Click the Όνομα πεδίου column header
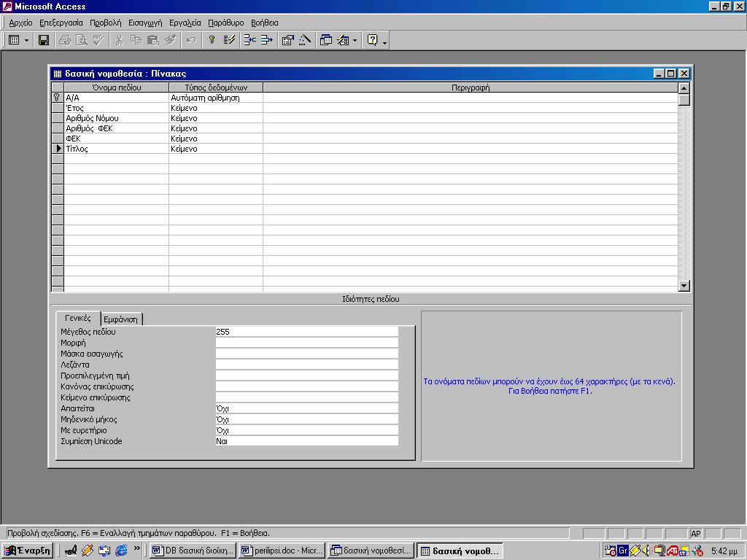747x560 pixels. click(116, 87)
